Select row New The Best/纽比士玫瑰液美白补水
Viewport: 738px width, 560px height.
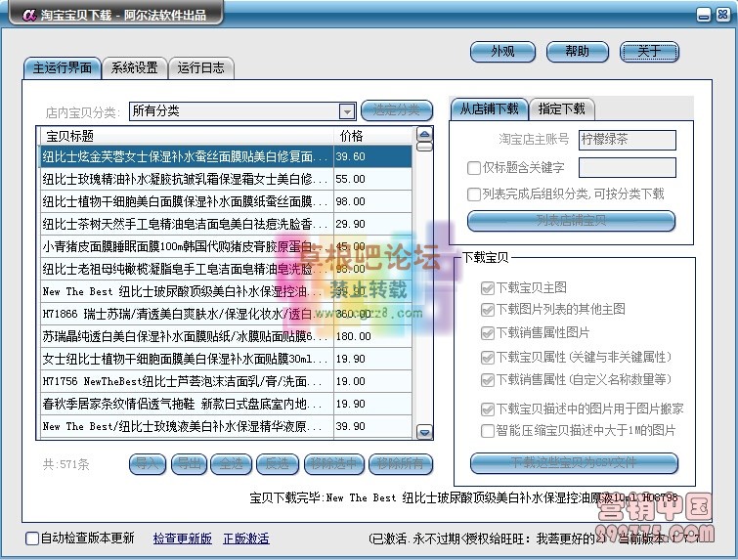coord(226,426)
